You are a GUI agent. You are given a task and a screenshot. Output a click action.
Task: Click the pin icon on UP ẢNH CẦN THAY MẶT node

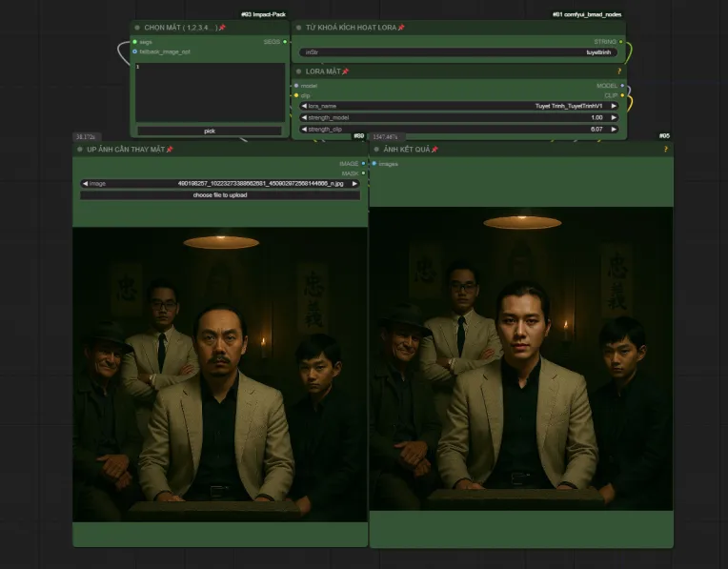point(170,150)
